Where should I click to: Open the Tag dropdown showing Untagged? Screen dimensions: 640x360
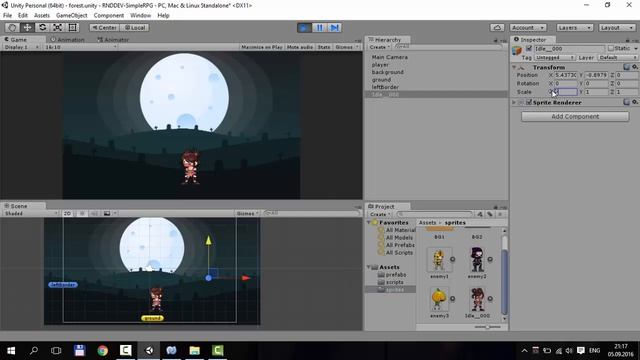pyautogui.click(x=555, y=58)
